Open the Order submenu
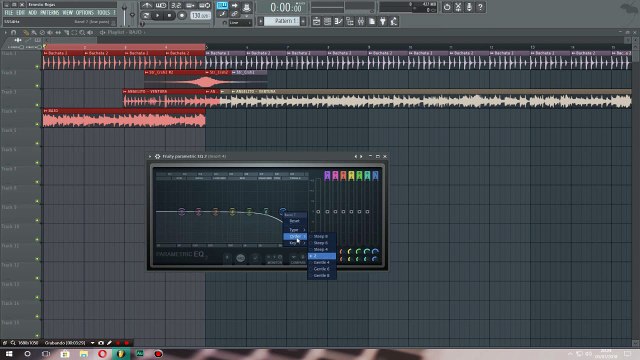Screen dimensions: 640x360 (x=295, y=236)
